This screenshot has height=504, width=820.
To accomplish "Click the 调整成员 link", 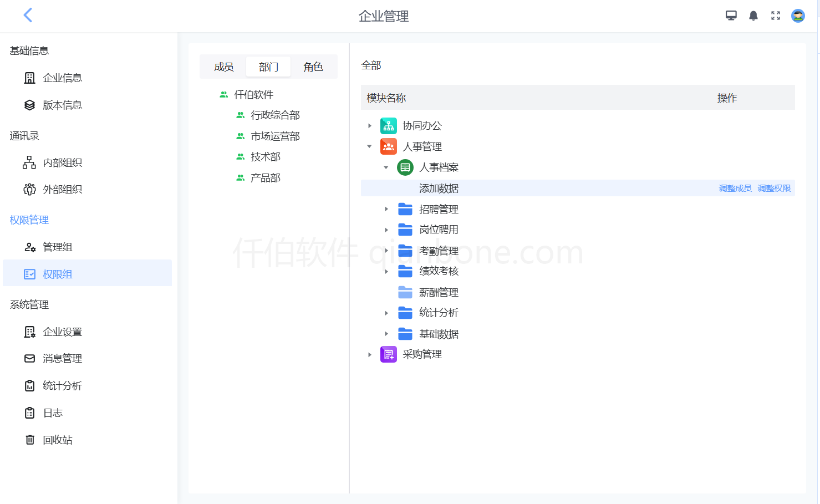I will tap(735, 188).
